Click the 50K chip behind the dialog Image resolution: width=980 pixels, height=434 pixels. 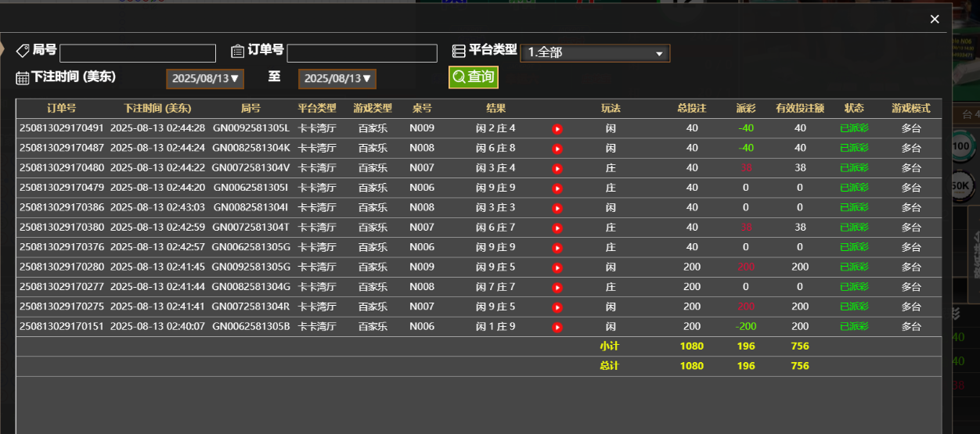tap(962, 185)
